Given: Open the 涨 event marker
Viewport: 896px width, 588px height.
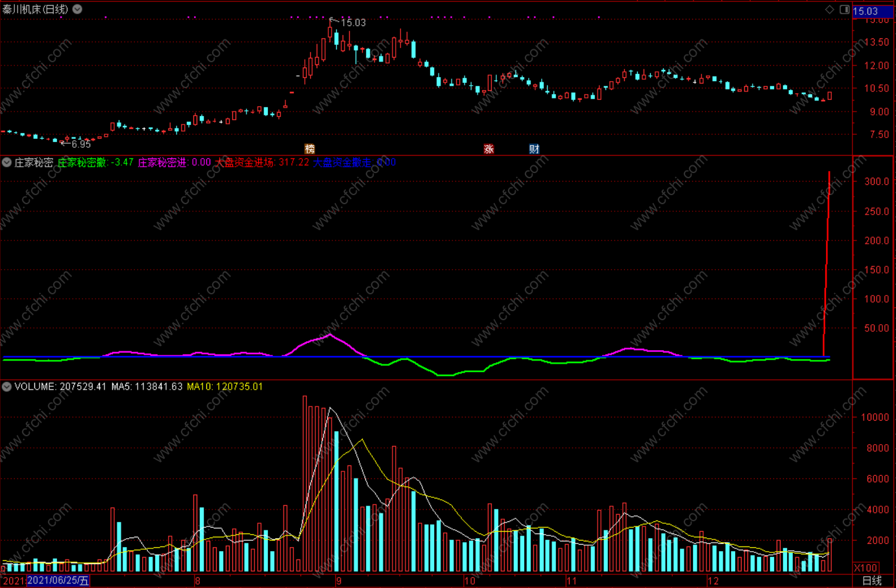Looking at the screenshot, I should (489, 149).
